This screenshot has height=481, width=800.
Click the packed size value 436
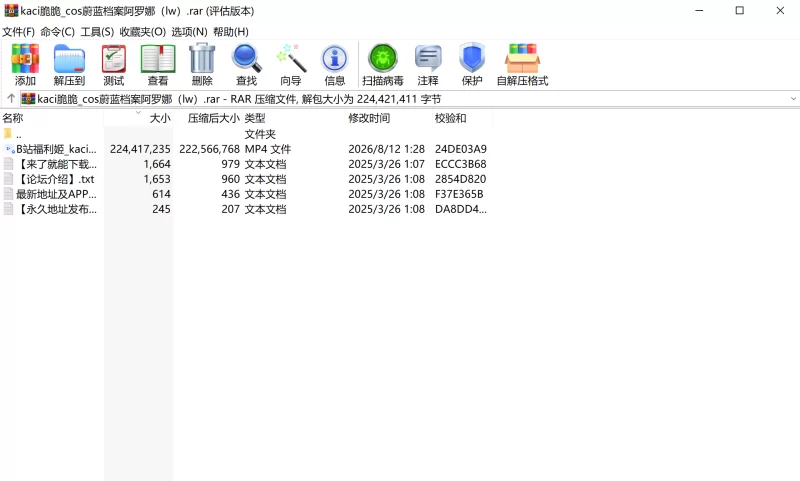(x=230, y=194)
